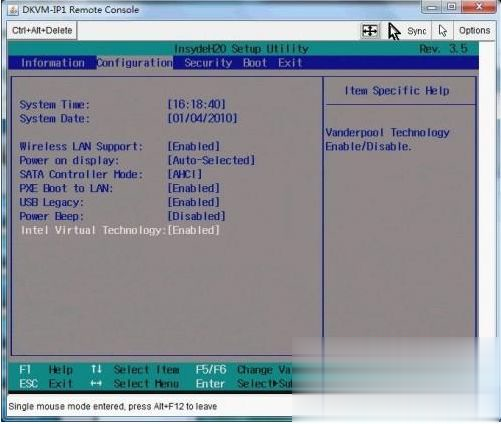Click the left/right arrows Select Menu hint
This screenshot has width=501, height=424.
tap(135, 384)
